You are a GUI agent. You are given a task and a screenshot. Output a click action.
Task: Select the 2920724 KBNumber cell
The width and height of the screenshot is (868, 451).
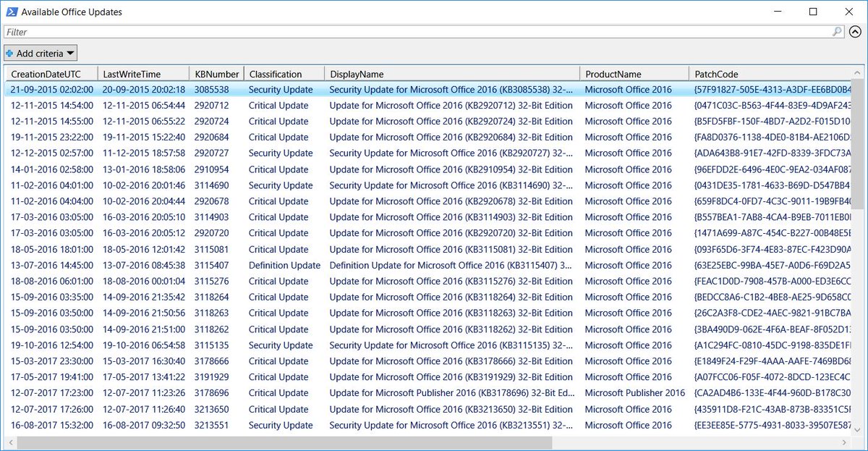[x=211, y=122]
